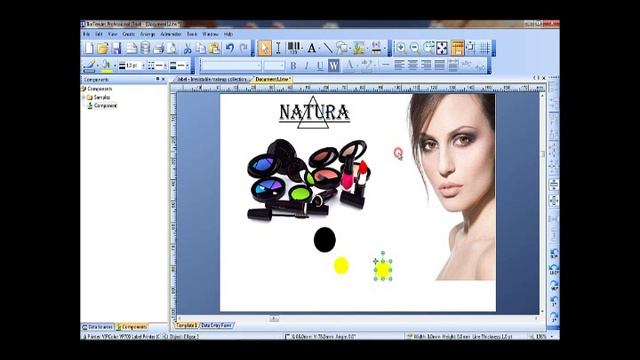
Task: Expand the Samples folder in tree
Action: tap(84, 97)
